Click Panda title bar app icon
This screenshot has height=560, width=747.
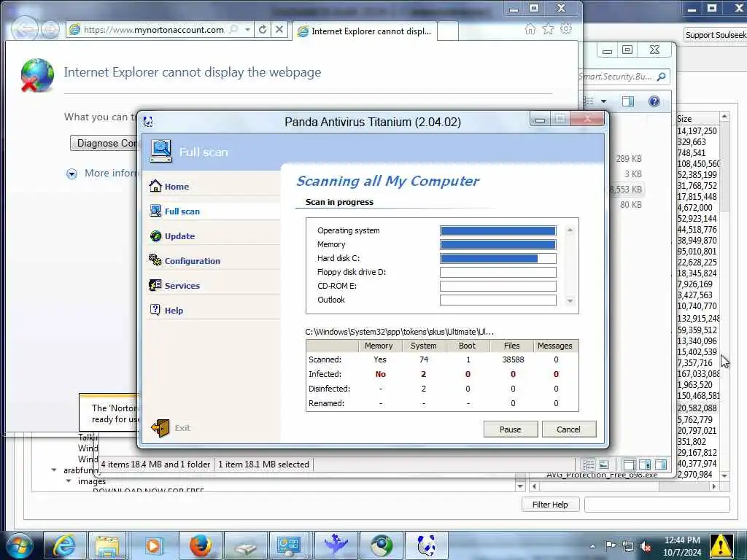tap(148, 122)
